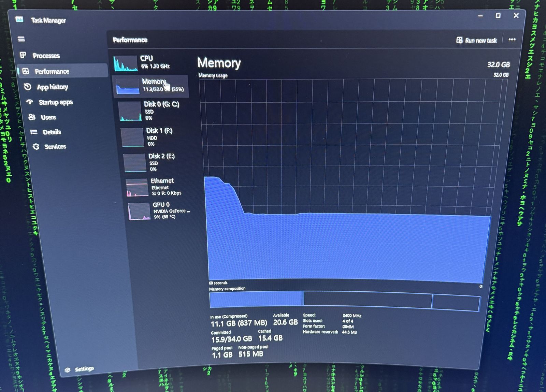Minimize the Task Manager window

tap(480, 16)
